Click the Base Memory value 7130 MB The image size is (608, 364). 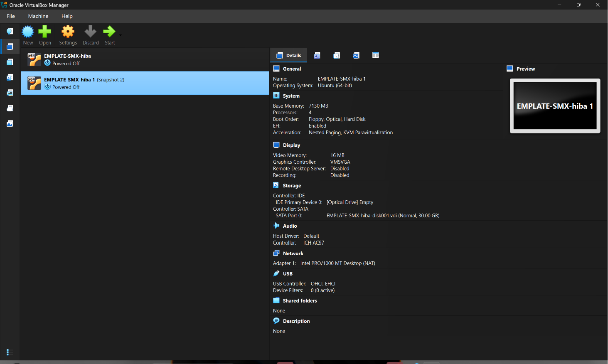[318, 106]
